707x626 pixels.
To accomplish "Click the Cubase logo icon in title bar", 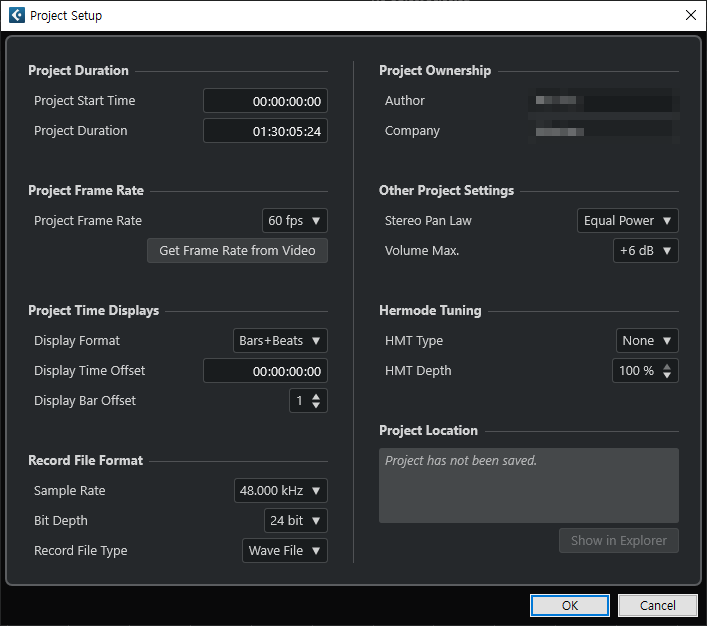I will coord(17,15).
